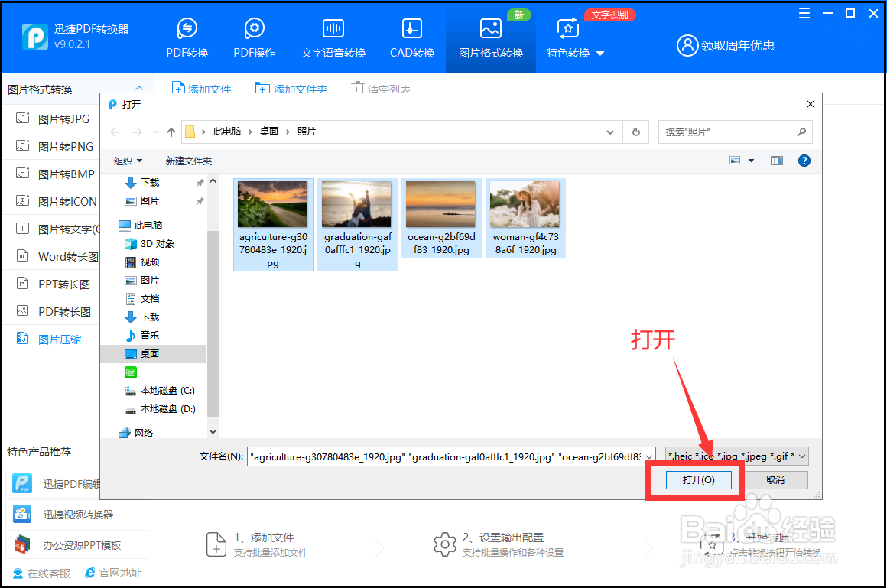Viewport: 887px width, 588px height.
Task: Click navigation pane scrollbar down arrow
Action: (213, 432)
